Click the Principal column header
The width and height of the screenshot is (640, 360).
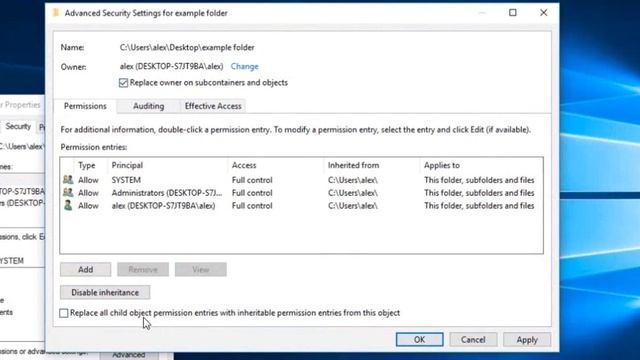127,165
